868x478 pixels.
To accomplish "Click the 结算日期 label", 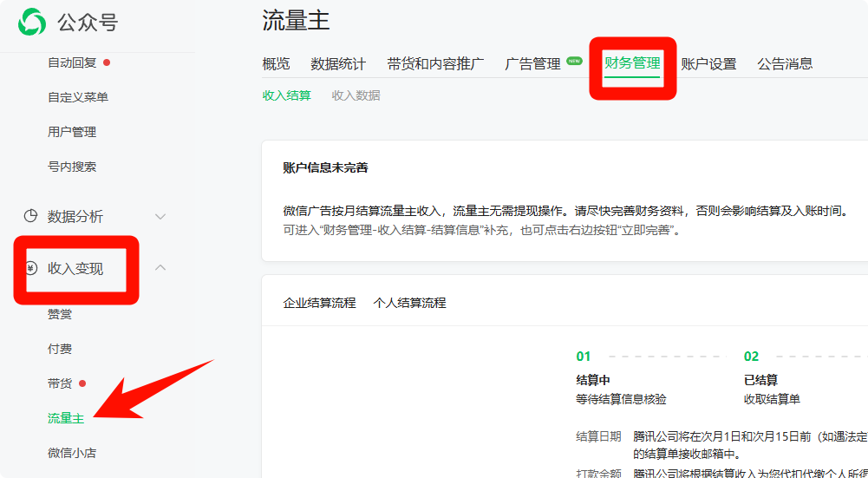I will coord(598,436).
